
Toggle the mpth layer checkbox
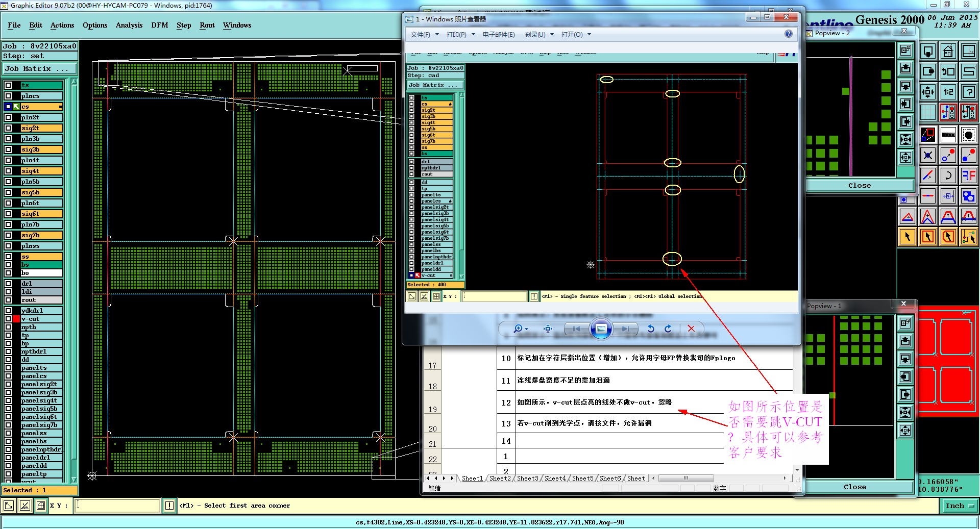tap(8, 327)
